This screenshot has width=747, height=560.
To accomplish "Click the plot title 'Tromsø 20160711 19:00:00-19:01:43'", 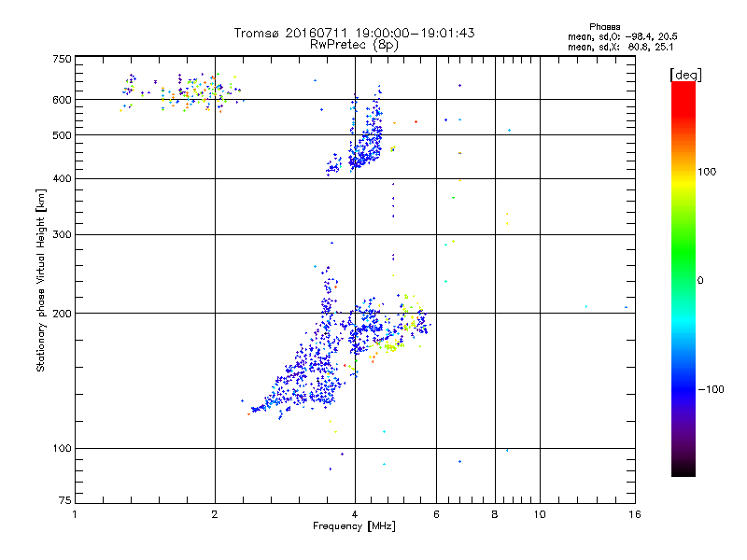I will [354, 33].
